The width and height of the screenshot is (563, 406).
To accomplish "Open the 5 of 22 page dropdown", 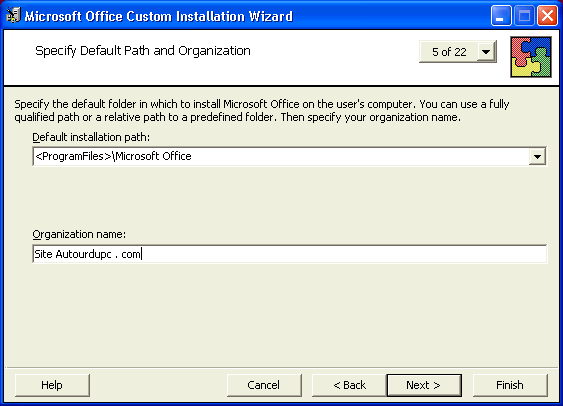I will point(458,52).
